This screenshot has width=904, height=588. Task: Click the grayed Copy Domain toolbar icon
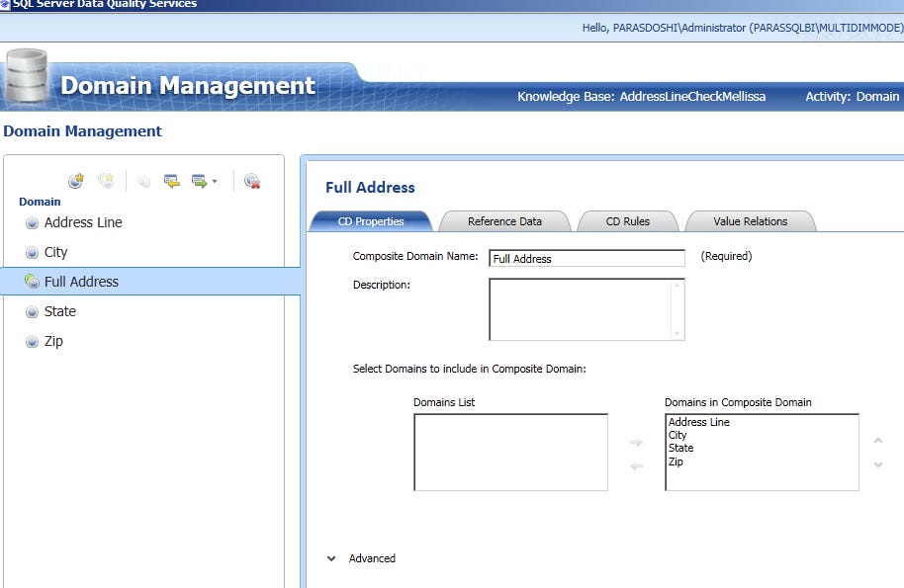[144, 182]
